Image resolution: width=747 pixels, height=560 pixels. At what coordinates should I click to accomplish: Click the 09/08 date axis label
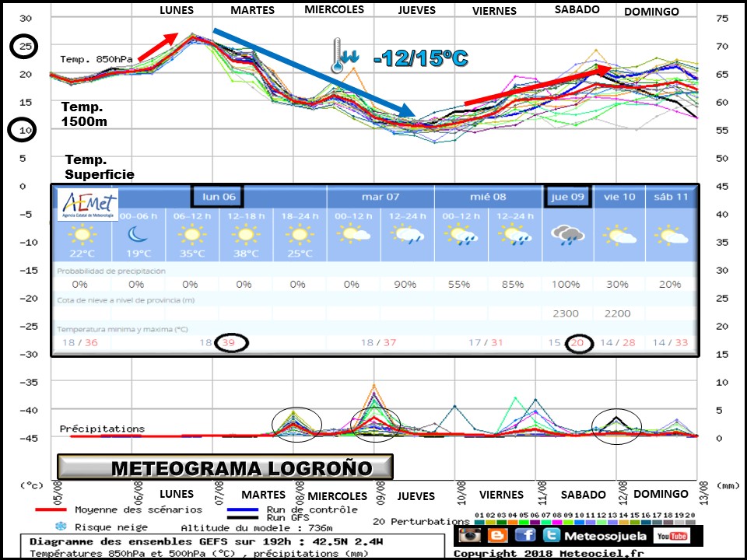click(x=381, y=492)
